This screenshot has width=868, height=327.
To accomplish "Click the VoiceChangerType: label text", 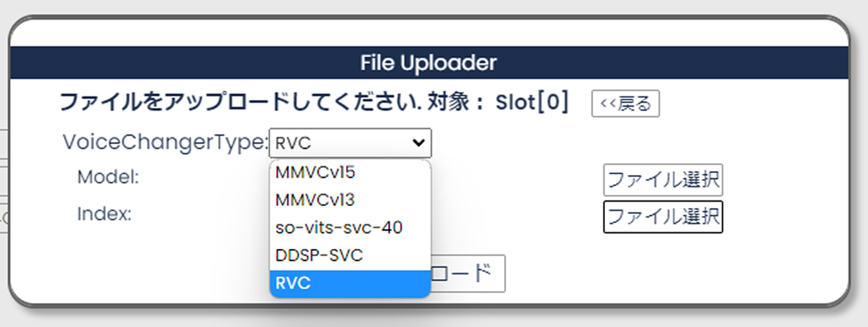I will point(164,142).
